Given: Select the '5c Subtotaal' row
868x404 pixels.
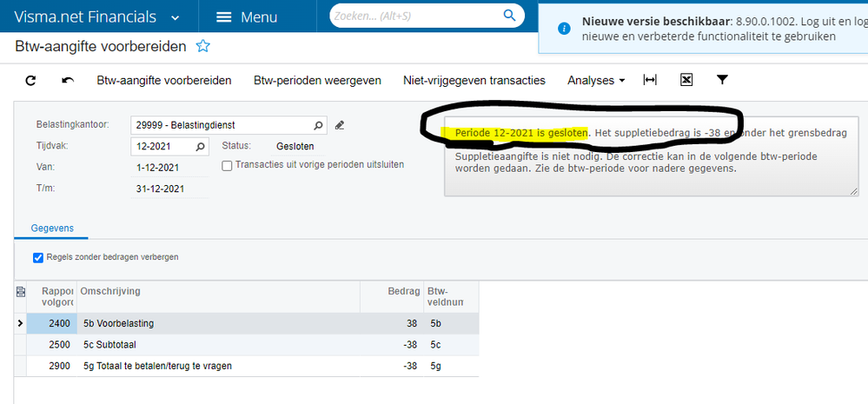Looking at the screenshot, I should click(247, 345).
